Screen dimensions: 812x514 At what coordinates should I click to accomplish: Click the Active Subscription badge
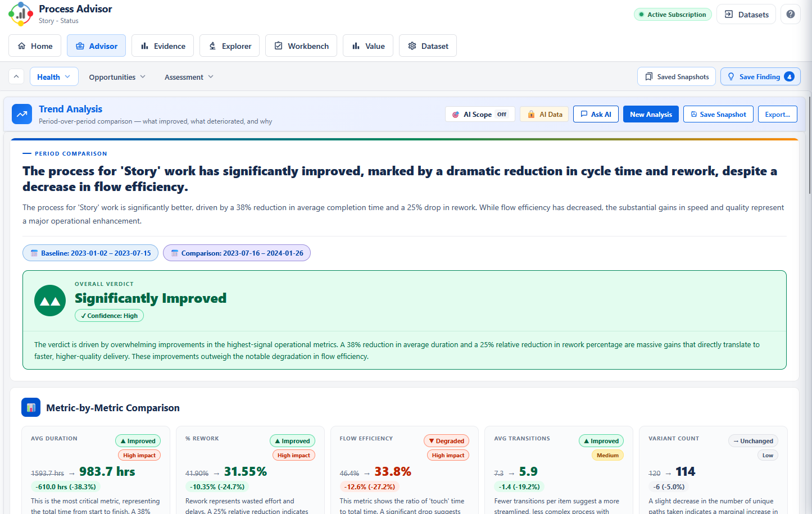coord(673,15)
